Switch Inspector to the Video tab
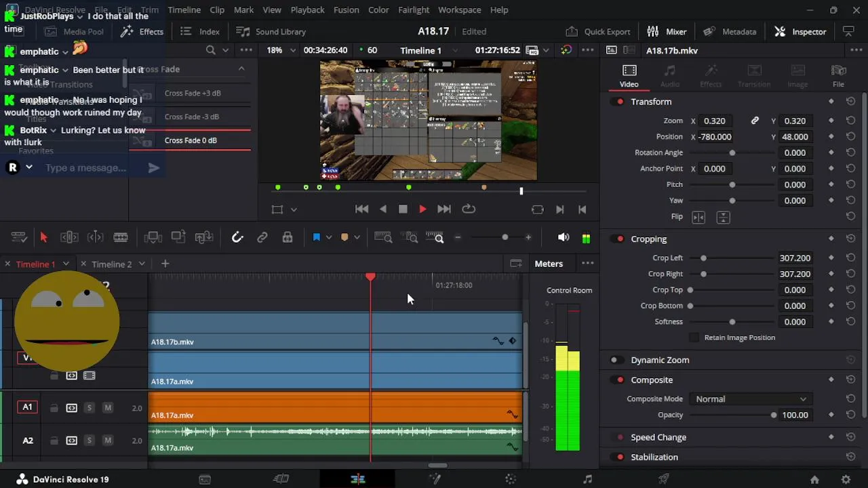868x488 pixels. click(x=629, y=76)
